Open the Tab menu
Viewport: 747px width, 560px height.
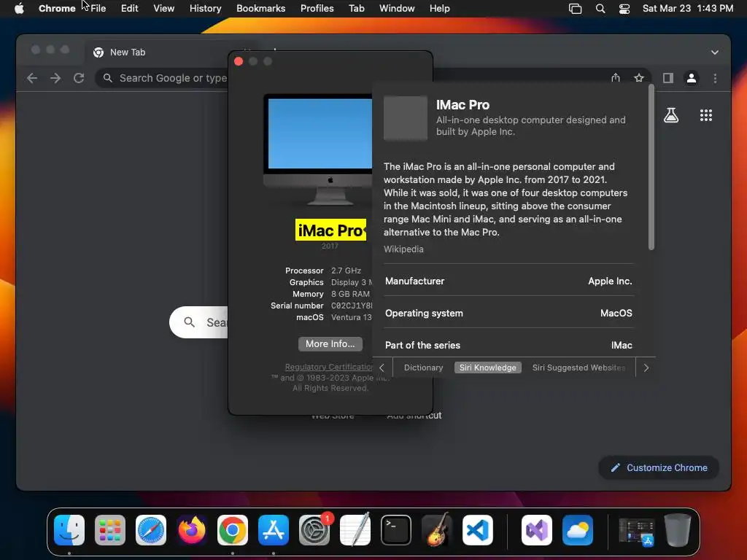pos(356,8)
